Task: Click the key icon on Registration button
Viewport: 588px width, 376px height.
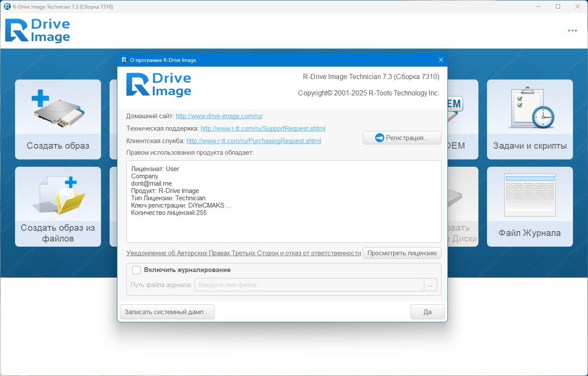Action: tap(379, 138)
